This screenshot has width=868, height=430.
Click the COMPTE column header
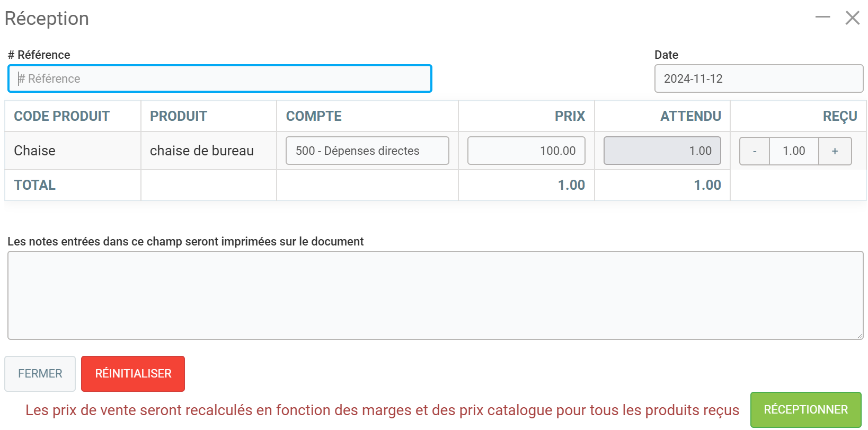click(x=314, y=116)
